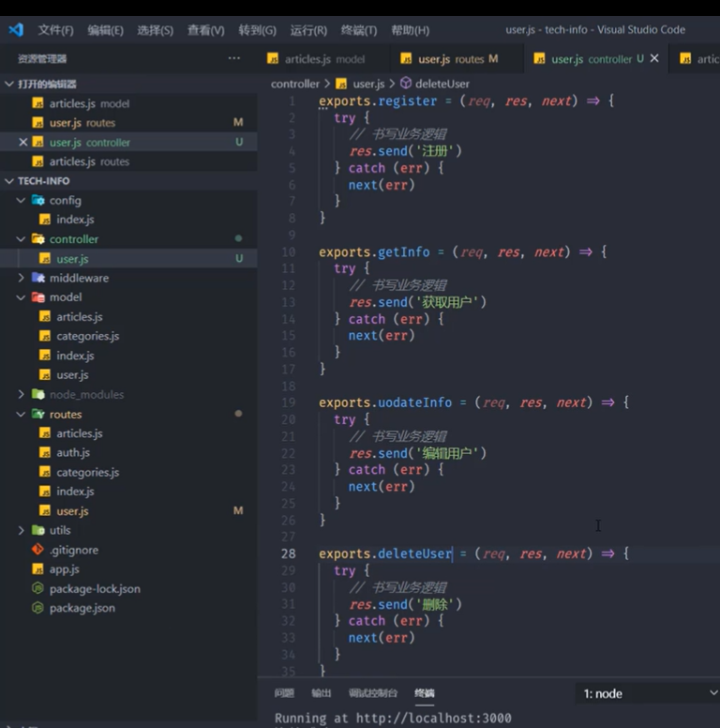Collapse the model folder
This screenshot has height=728, width=720.
pos(21,297)
